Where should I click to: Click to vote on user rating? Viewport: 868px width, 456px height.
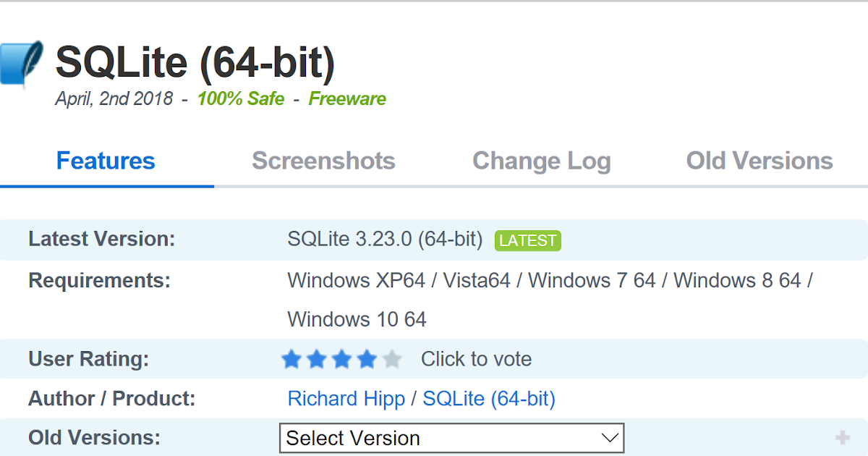tap(476, 358)
